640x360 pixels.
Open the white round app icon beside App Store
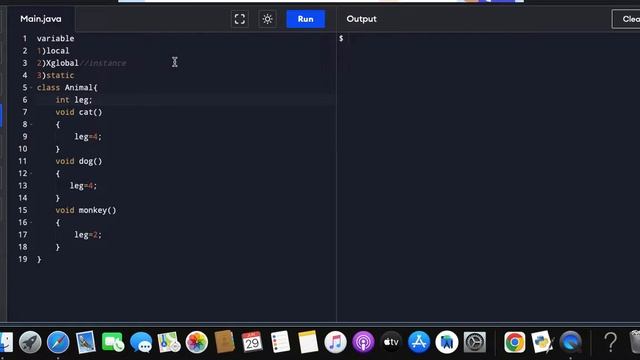point(447,342)
